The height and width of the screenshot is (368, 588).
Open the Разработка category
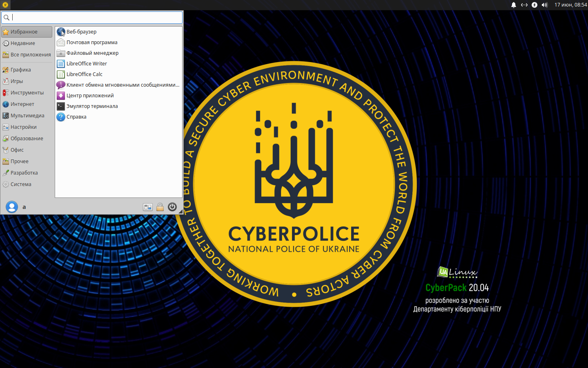coord(27,173)
